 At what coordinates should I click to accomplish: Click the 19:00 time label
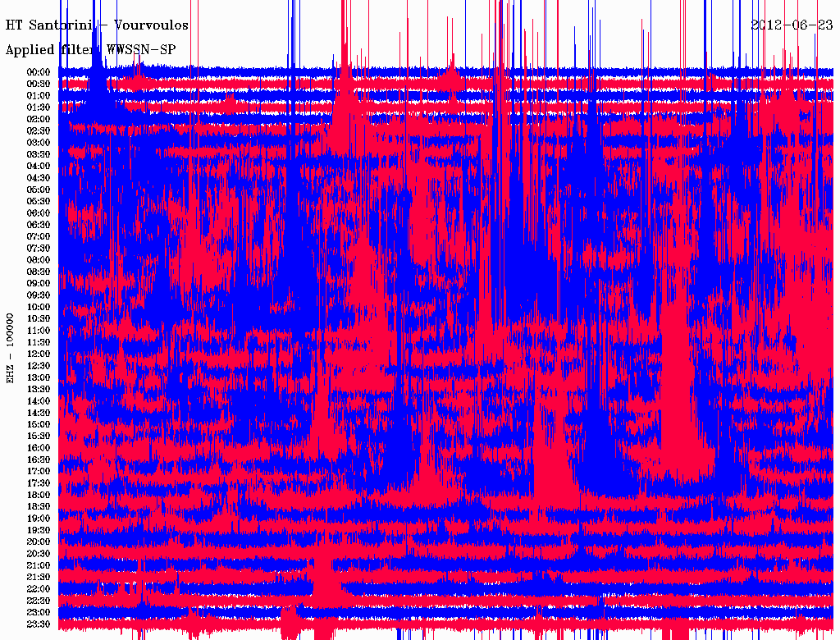39,519
